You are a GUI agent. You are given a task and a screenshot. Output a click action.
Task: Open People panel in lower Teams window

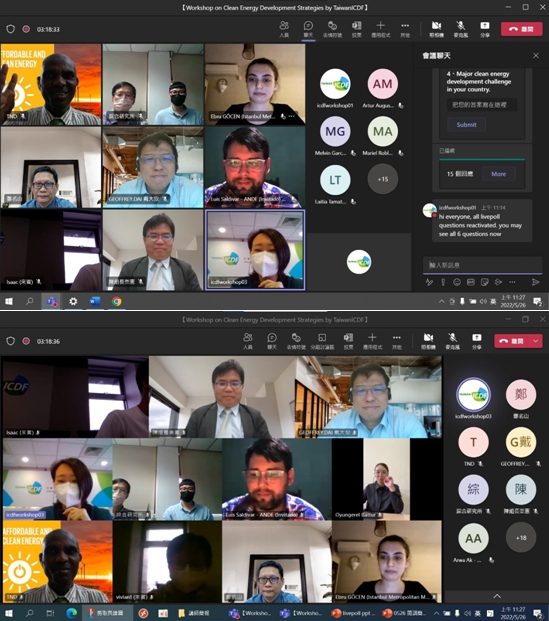pyautogui.click(x=248, y=341)
